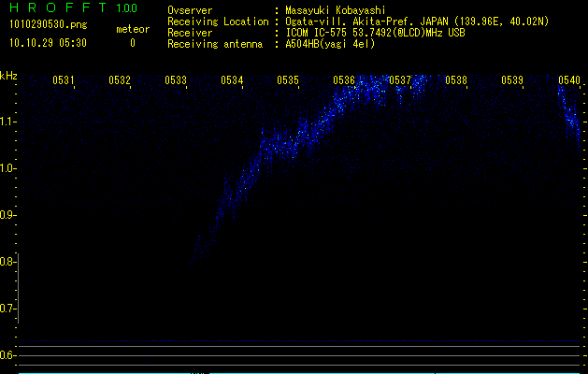The image size is (588, 374).
Task: Click the kHz axis unit label
Action: [8, 76]
